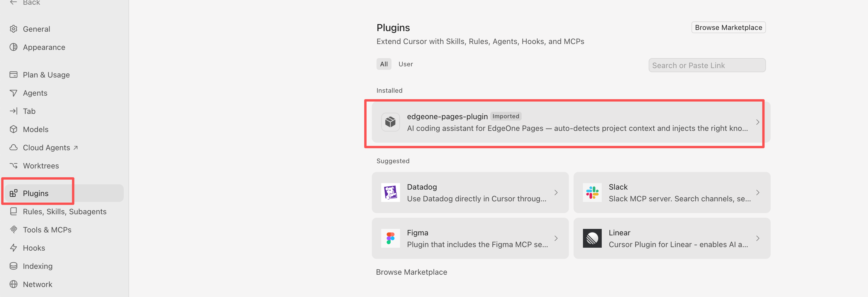Go to Cloud Agents external page
Viewport: 868px width, 297px height.
point(50,148)
